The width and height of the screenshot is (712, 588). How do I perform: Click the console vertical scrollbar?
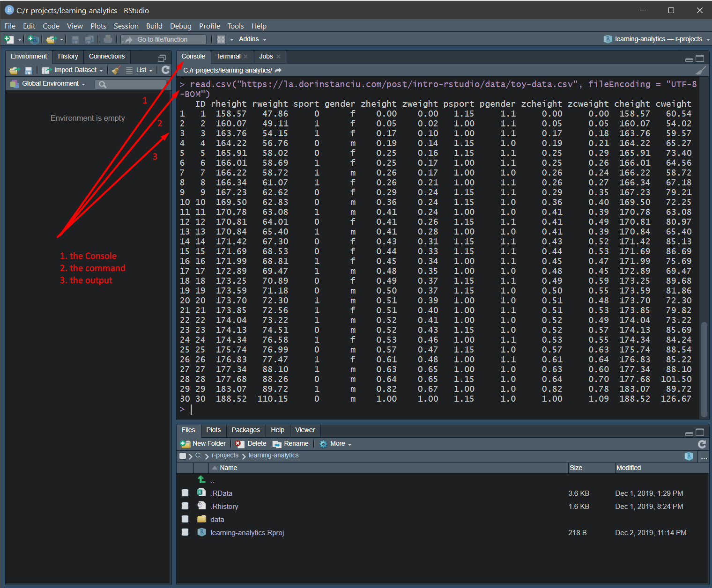704,369
